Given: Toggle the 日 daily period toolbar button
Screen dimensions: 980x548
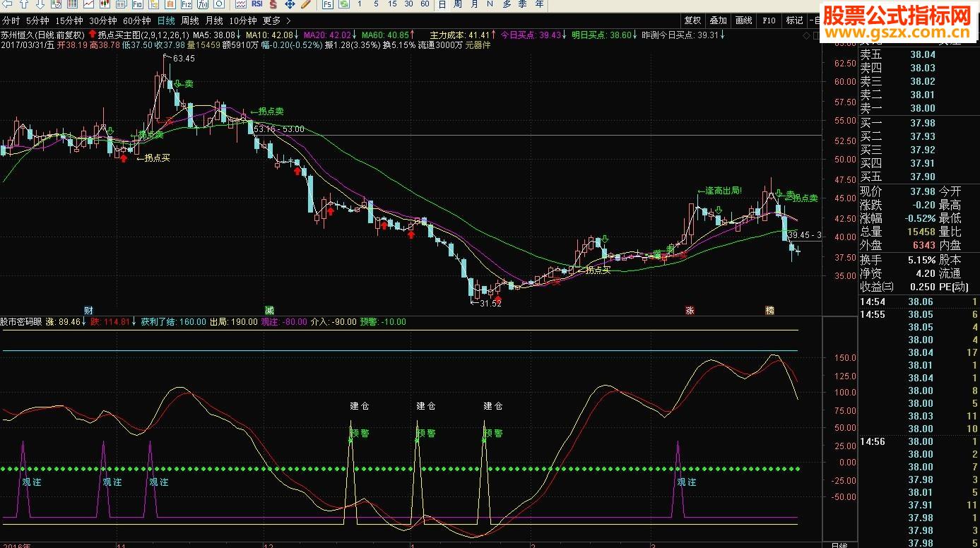Looking at the screenshot, I should click(x=442, y=4).
